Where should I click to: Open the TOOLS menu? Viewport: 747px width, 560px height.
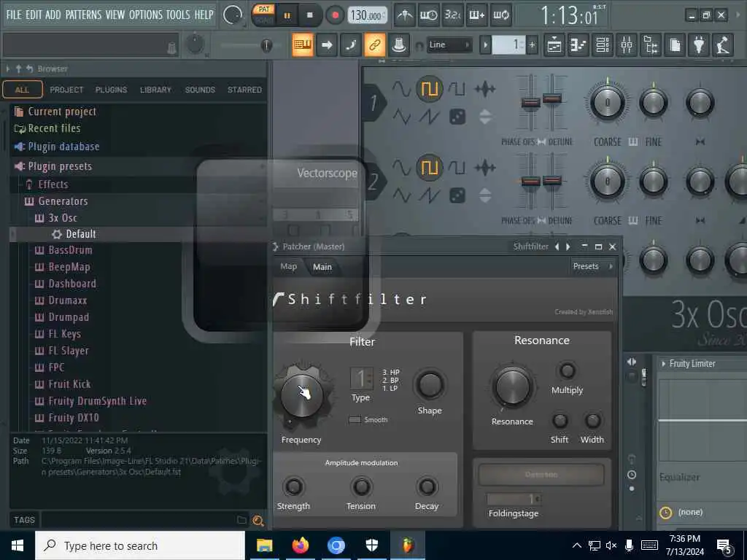coord(178,15)
